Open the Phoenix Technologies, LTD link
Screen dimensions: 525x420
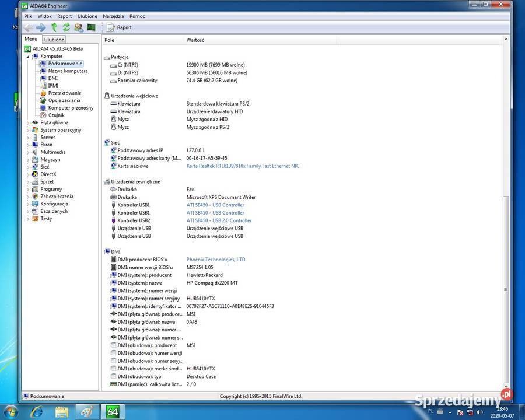[216, 260]
